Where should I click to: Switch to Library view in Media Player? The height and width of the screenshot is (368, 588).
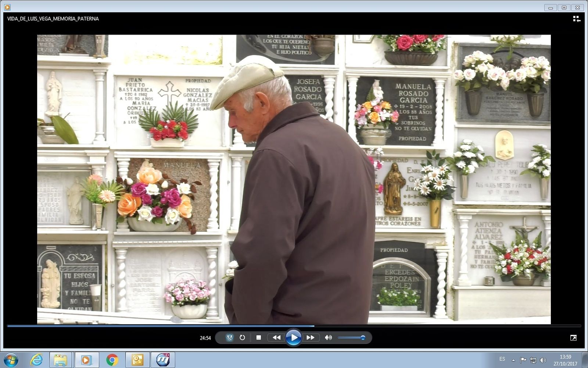click(x=577, y=19)
